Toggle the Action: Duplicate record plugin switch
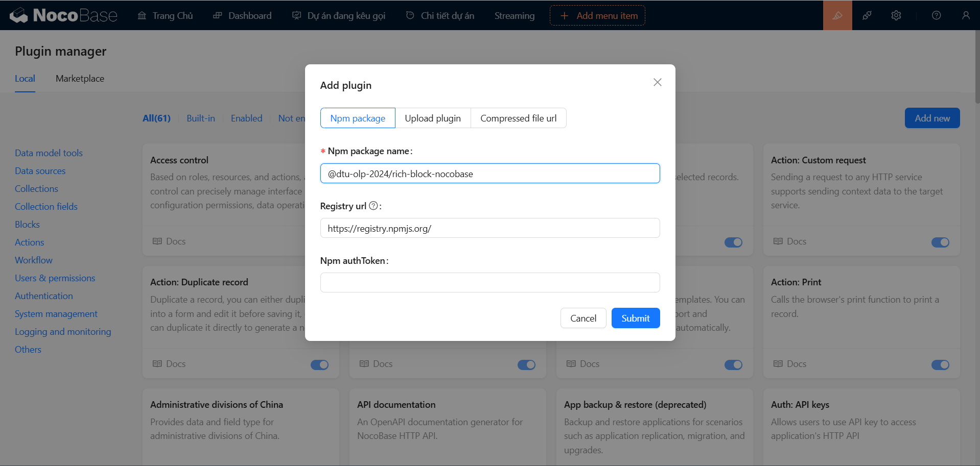The height and width of the screenshot is (466, 980). [x=320, y=364]
